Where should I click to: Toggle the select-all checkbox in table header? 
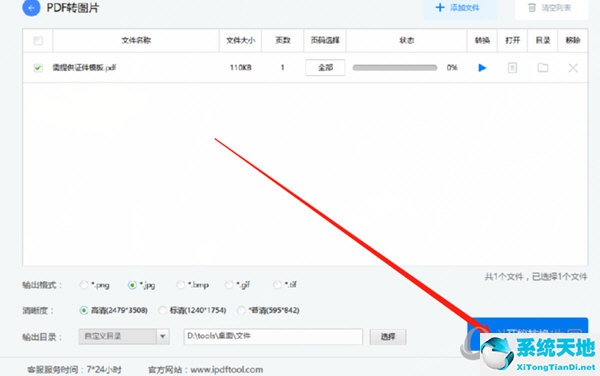(x=38, y=40)
